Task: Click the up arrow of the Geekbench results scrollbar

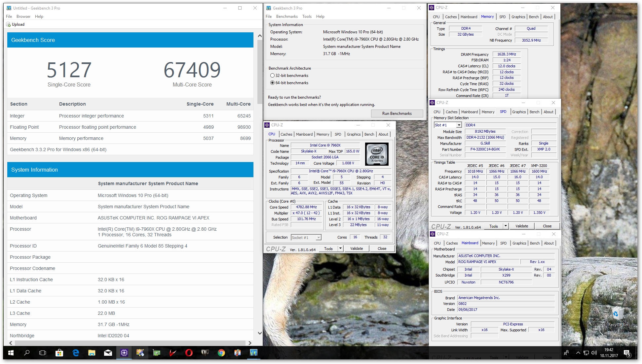Action: tap(260, 36)
